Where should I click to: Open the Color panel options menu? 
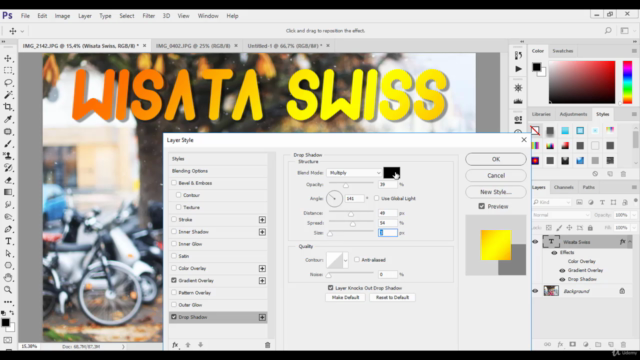(x=634, y=51)
